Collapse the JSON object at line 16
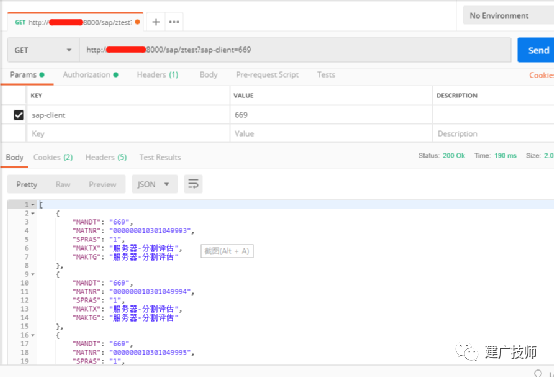The height and width of the screenshot is (377, 554). [33, 335]
